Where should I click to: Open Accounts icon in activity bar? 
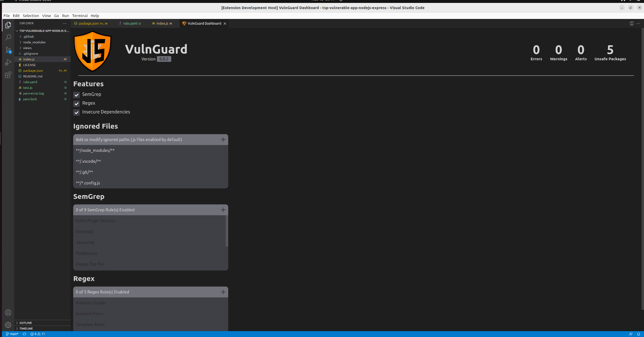click(8, 313)
